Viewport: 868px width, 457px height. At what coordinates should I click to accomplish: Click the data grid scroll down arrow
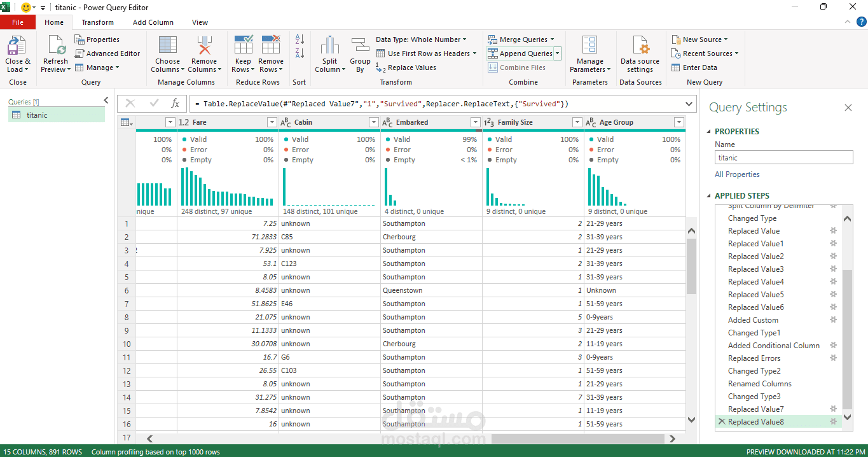[x=692, y=419]
